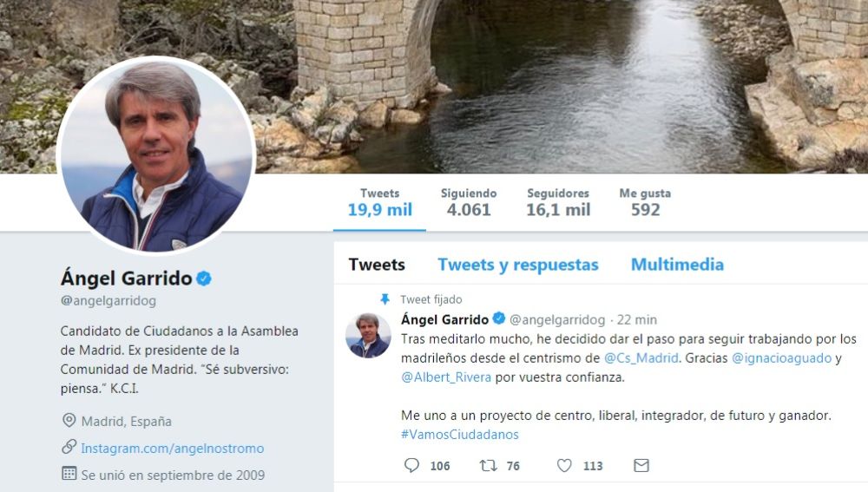
Task: Select the Tweets timeline tab
Action: [377, 265]
